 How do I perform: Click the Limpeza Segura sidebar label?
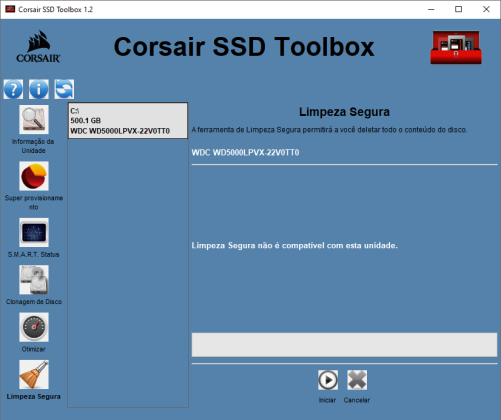point(34,397)
